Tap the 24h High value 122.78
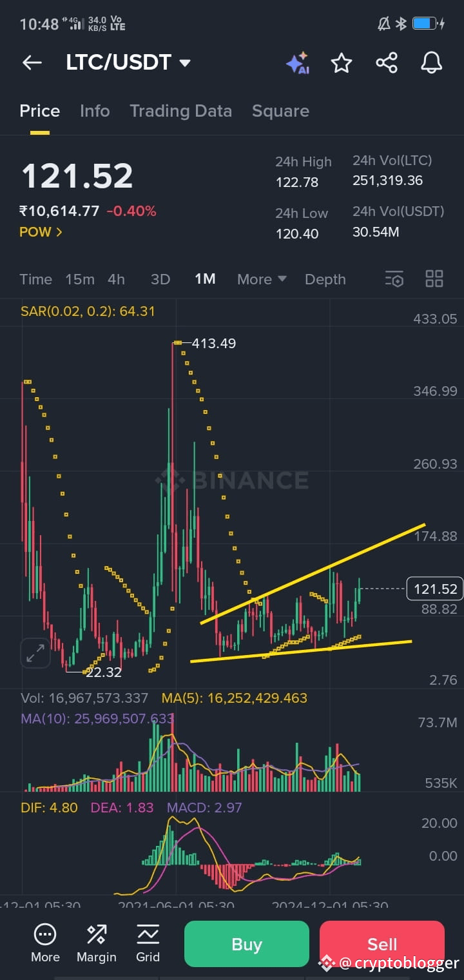The width and height of the screenshot is (464, 980). pos(297,182)
